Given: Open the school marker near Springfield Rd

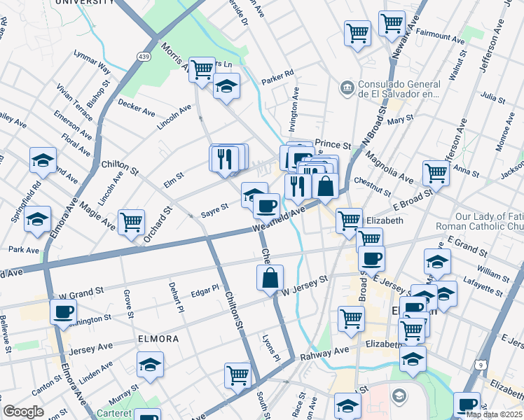Looking at the screenshot, I should (x=43, y=160).
